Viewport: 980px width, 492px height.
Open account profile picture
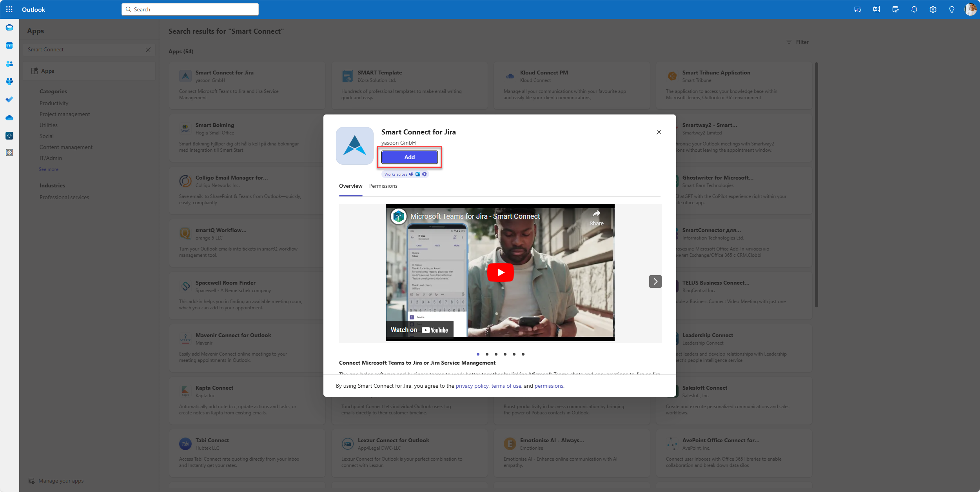(x=971, y=9)
